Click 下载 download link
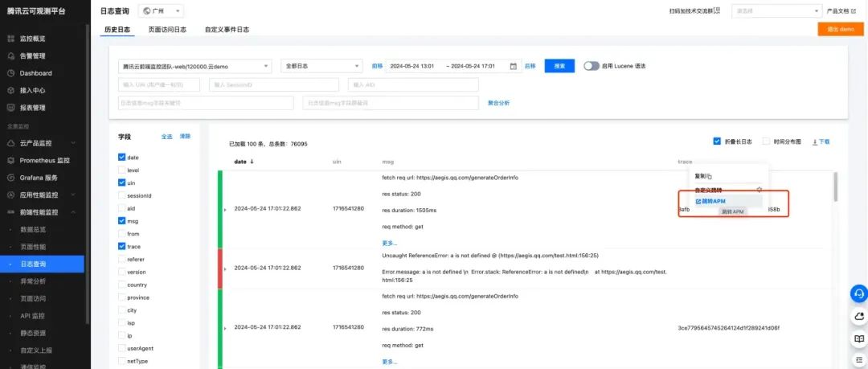This screenshot has height=369, width=868. click(821, 141)
